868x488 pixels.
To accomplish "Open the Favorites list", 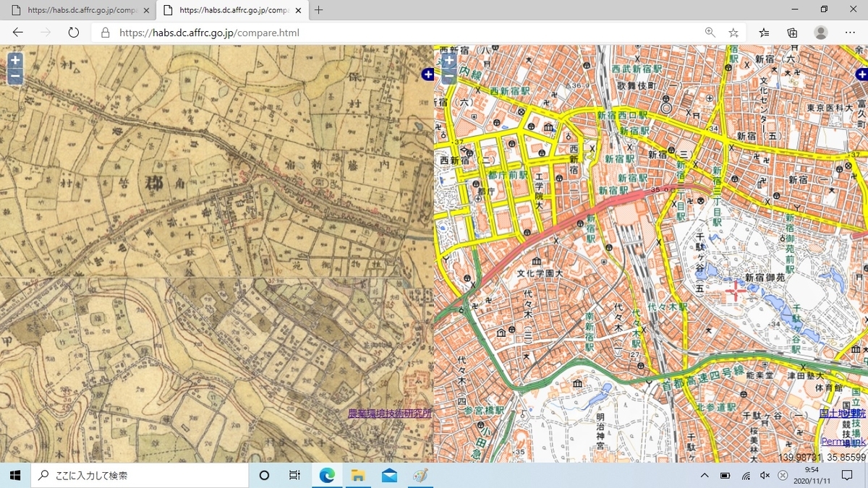I will [765, 33].
